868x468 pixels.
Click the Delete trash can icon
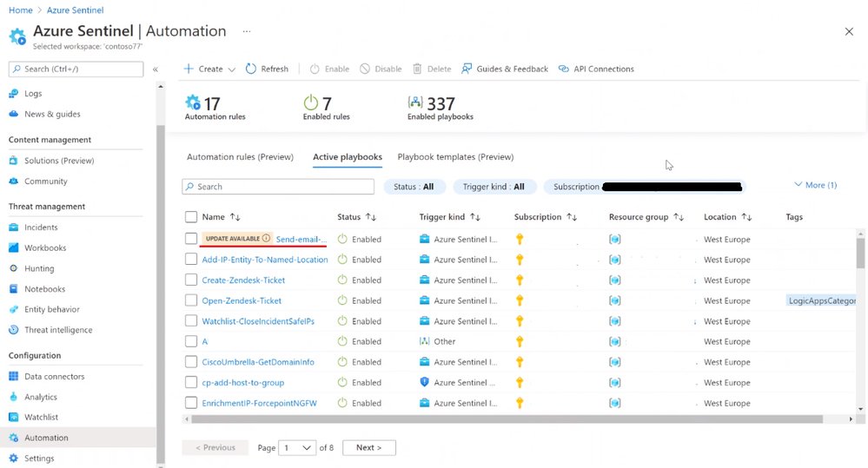417,69
